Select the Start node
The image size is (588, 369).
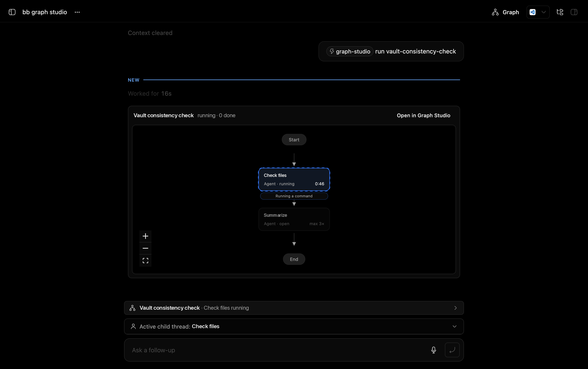pos(294,140)
